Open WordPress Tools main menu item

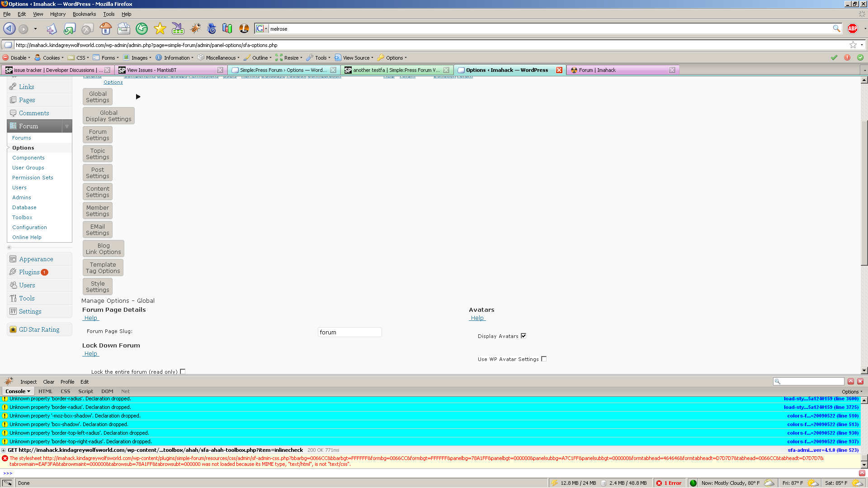pos(27,298)
